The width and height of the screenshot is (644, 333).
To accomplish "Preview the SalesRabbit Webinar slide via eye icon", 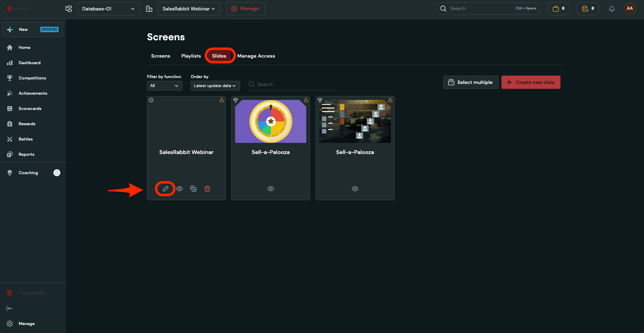I will tap(179, 189).
